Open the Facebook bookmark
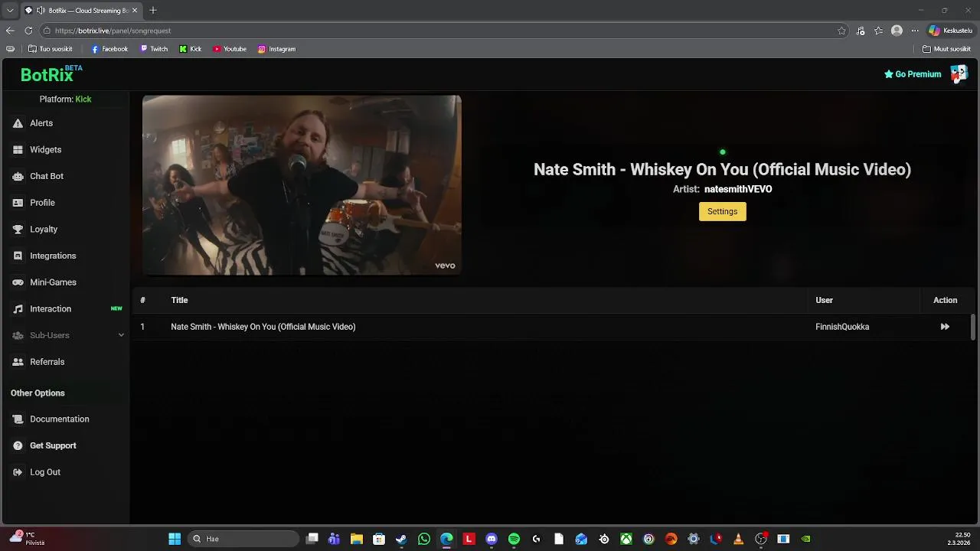 tap(109, 49)
